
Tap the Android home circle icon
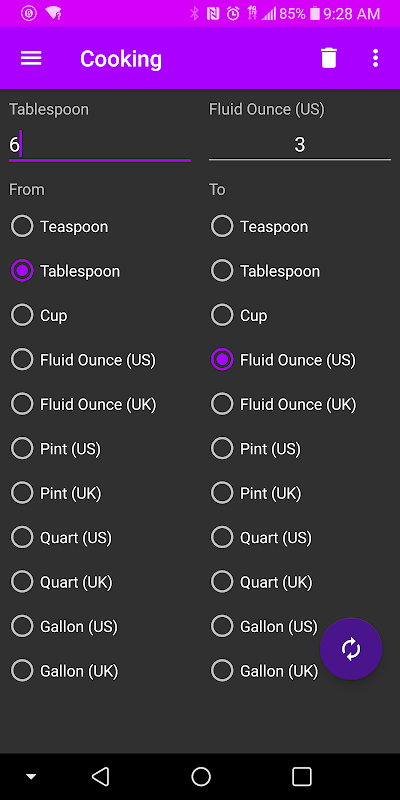[201, 777]
